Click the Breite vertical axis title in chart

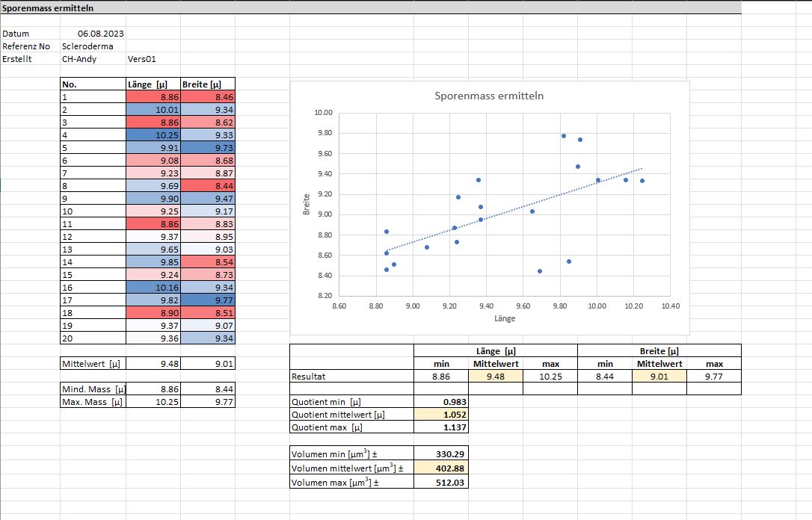pos(307,205)
